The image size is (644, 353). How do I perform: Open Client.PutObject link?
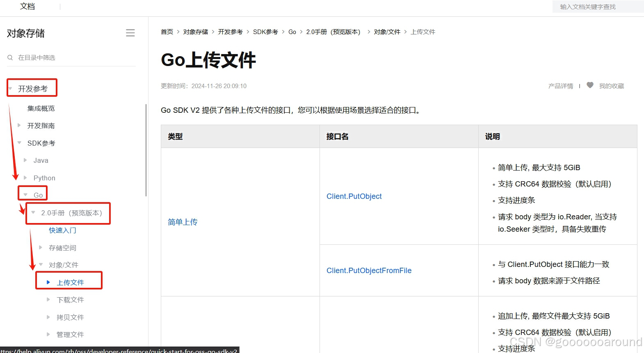[x=354, y=196]
